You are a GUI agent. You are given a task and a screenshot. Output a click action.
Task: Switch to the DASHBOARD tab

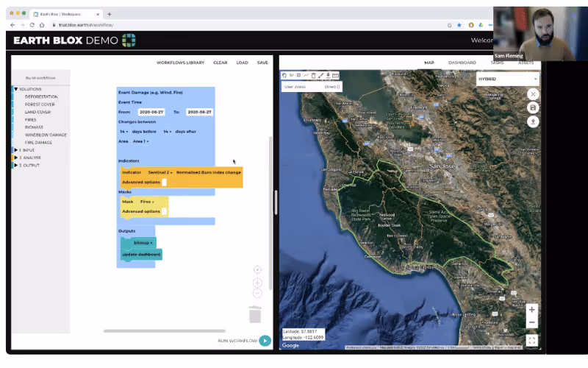pyautogui.click(x=462, y=63)
